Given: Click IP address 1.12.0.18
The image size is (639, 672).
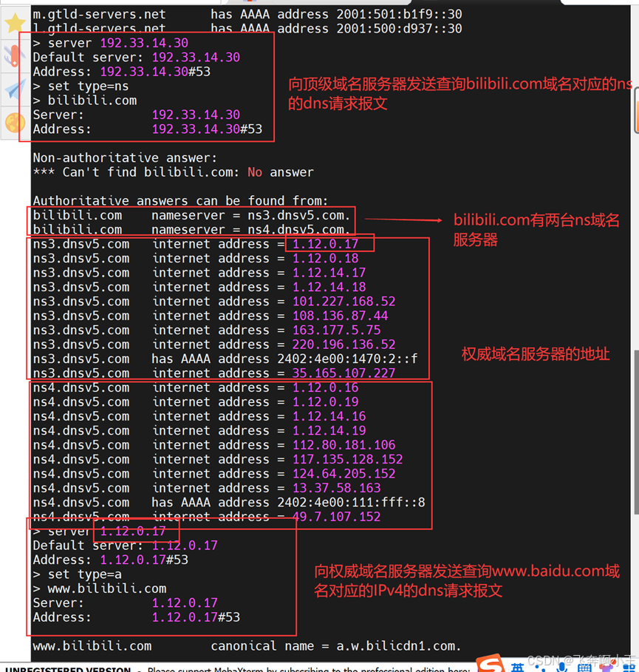Looking at the screenshot, I should [326, 259].
